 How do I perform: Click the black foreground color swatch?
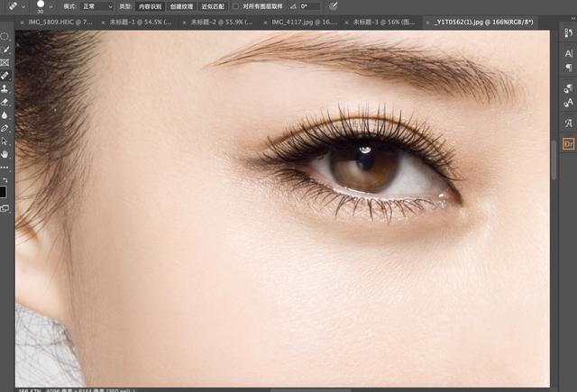coord(3,192)
